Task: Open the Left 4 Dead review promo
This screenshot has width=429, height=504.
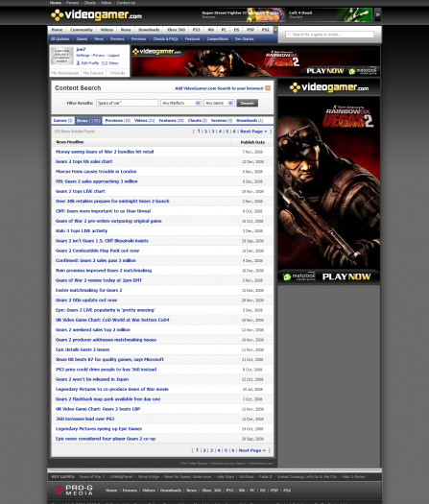Action: point(330,14)
